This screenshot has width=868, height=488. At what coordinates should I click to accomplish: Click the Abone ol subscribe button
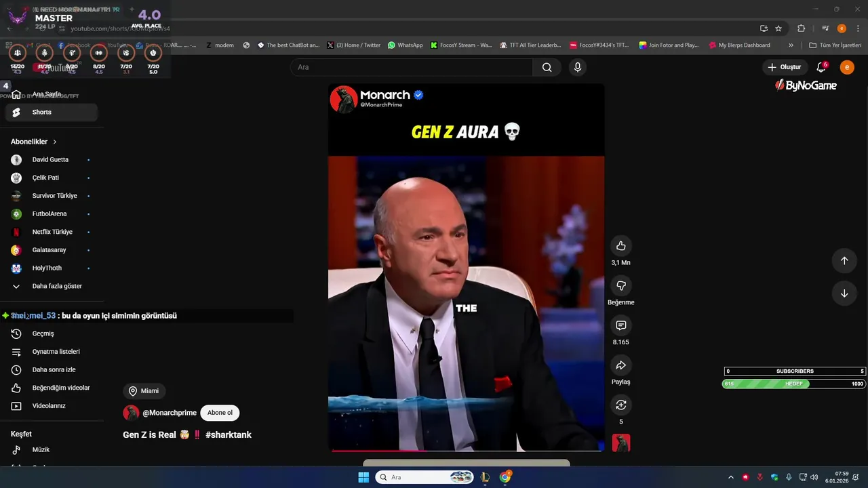(x=220, y=413)
